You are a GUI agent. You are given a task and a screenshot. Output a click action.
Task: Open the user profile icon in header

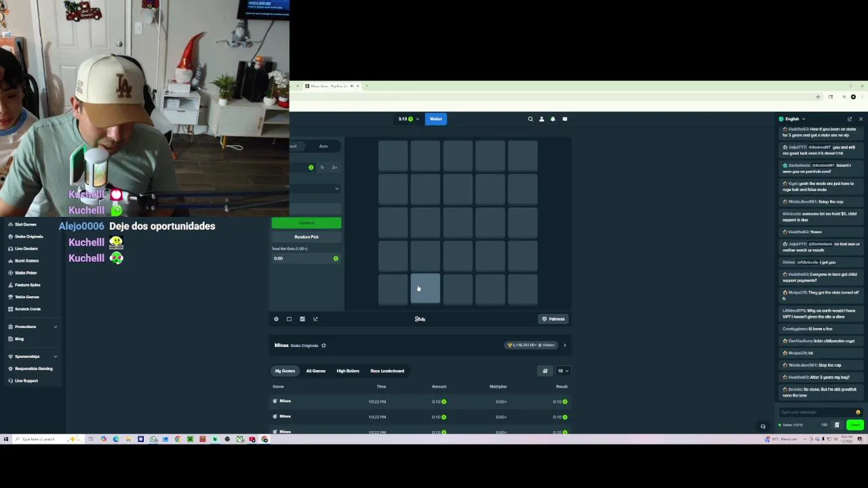[541, 119]
